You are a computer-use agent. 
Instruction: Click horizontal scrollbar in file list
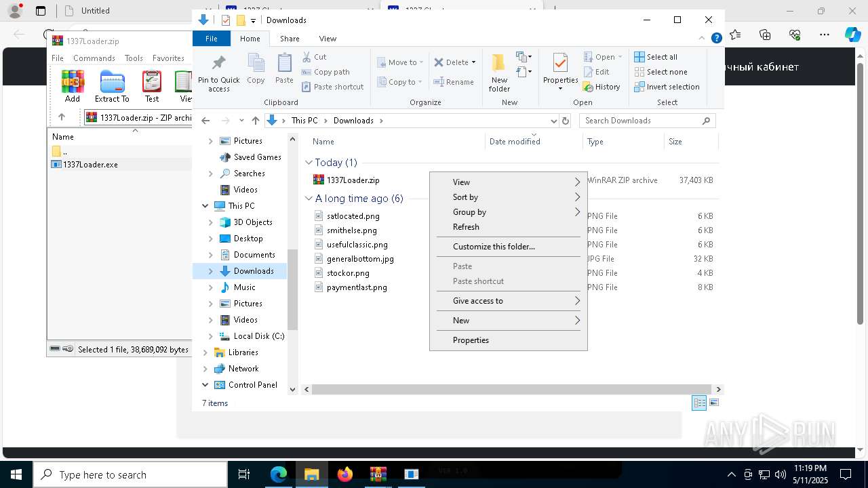[x=512, y=390]
